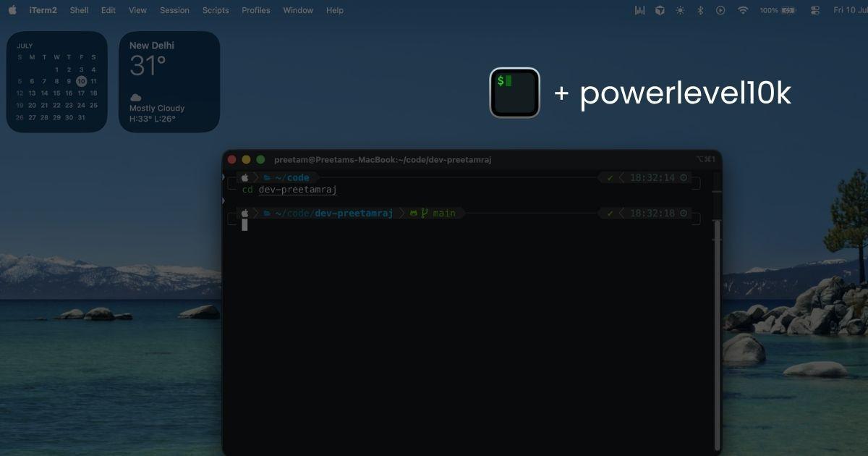Click the 31° temperature in the weather widget

tap(148, 66)
